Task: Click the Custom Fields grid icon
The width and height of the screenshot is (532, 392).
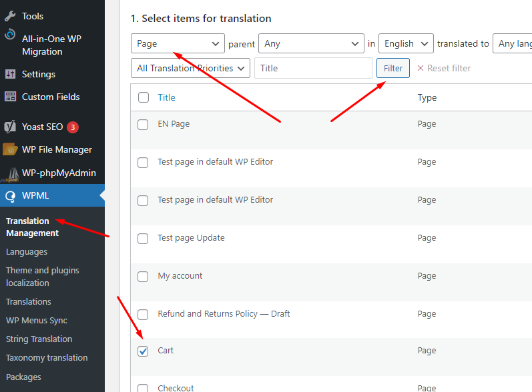Action: [10, 97]
